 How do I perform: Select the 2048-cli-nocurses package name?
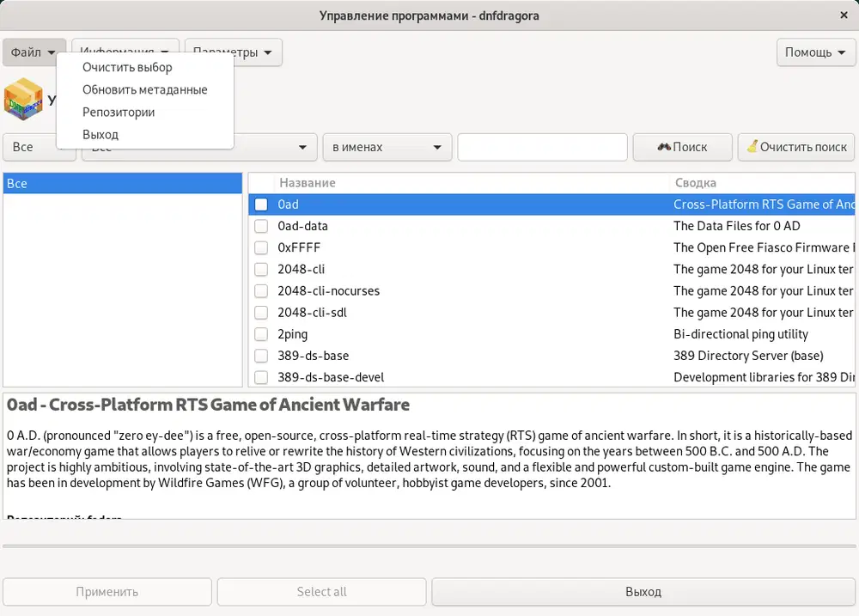[x=328, y=291]
